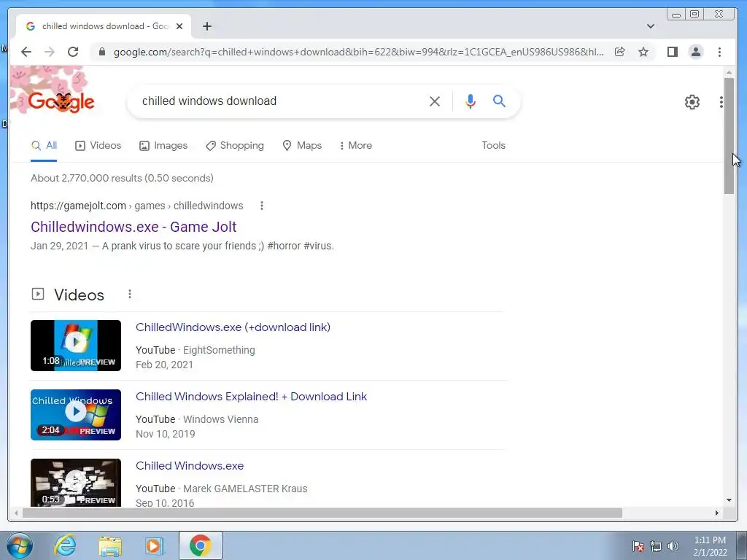Expand the More search categories
This screenshot has width=747, height=560.
click(355, 146)
